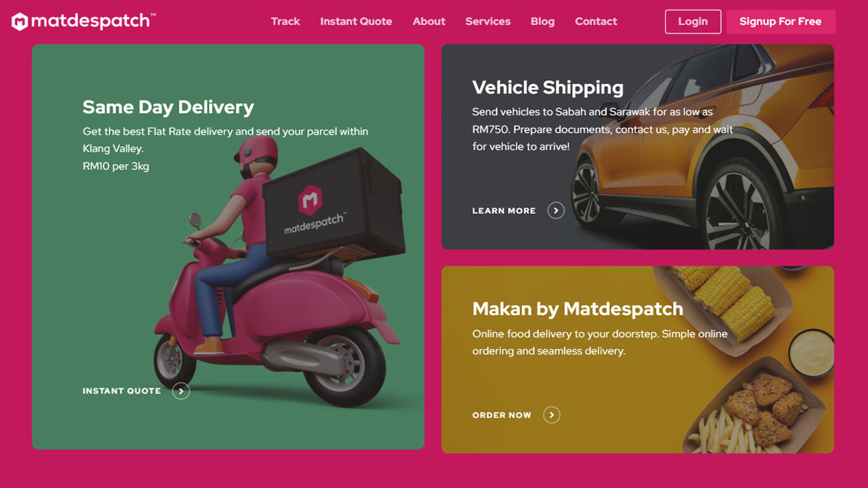Open the Track page from navigation
Image resolution: width=868 pixels, height=488 pixels.
coord(285,22)
